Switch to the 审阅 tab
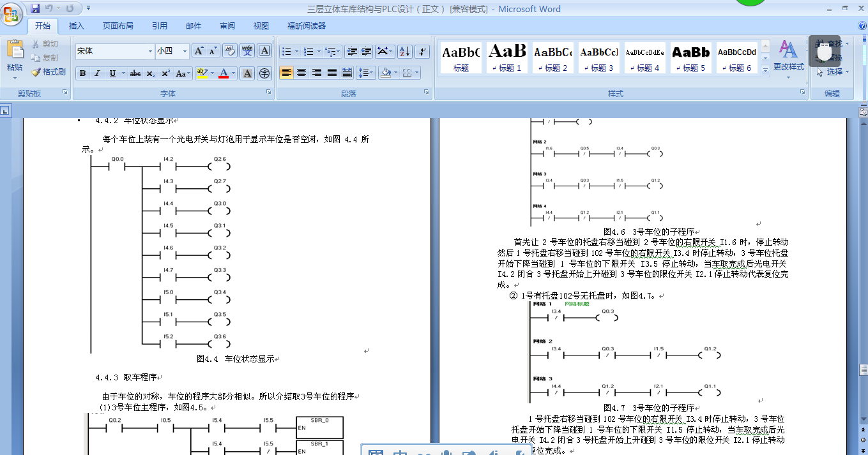 click(227, 26)
